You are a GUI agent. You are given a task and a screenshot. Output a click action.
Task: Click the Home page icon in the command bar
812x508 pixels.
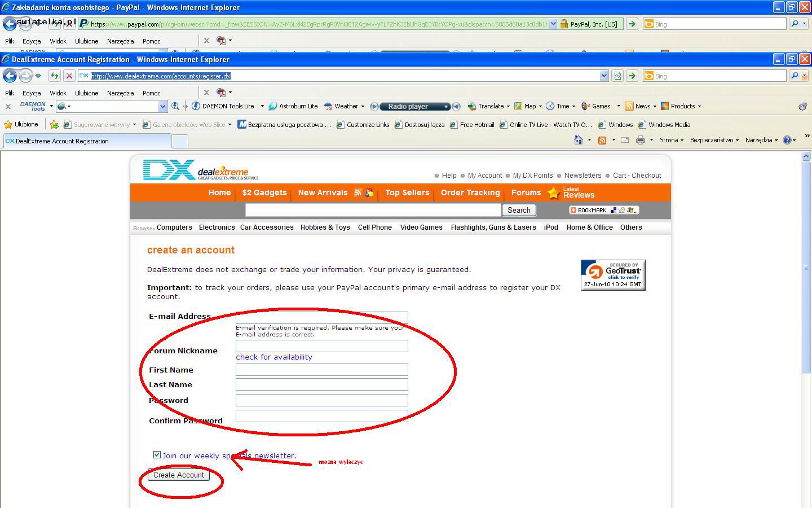(x=578, y=140)
